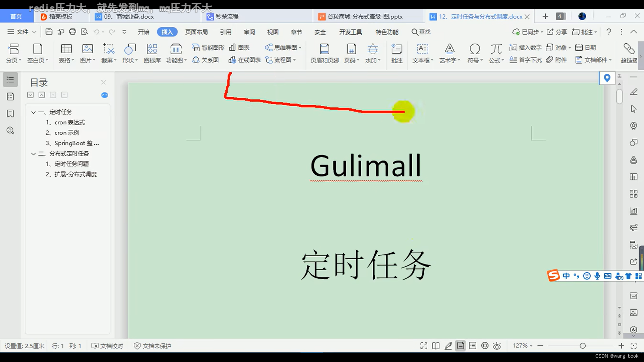The width and height of the screenshot is (644, 362).
Task: Collapse the 二、分布式定时任务 outline node
Action: point(33,154)
